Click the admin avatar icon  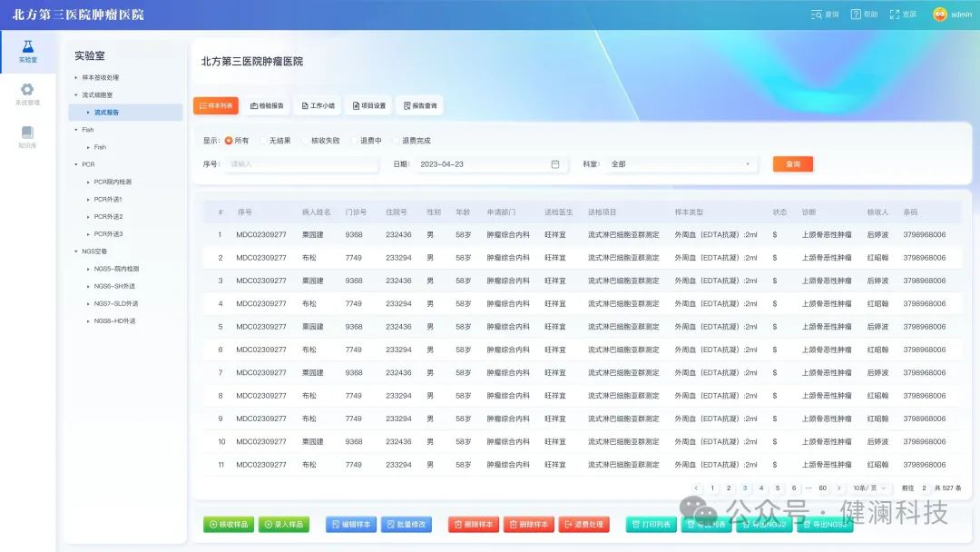click(940, 15)
